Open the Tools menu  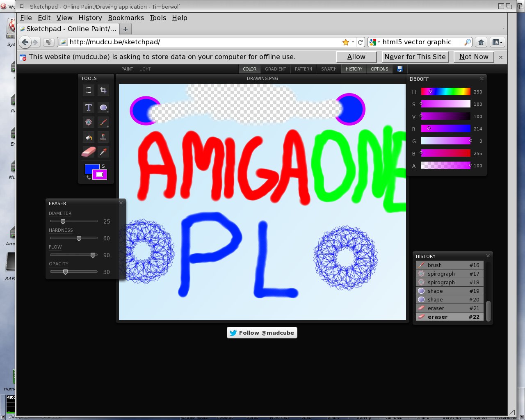[157, 18]
